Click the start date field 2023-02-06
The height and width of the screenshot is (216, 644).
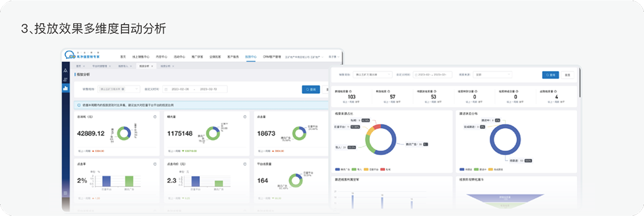pyautogui.click(x=180, y=89)
